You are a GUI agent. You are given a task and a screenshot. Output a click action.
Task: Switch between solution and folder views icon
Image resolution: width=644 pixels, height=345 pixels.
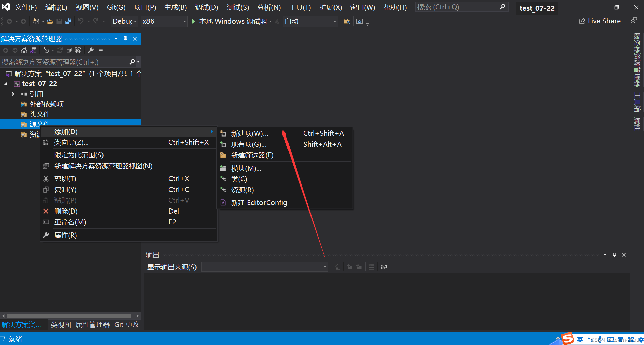click(x=33, y=50)
